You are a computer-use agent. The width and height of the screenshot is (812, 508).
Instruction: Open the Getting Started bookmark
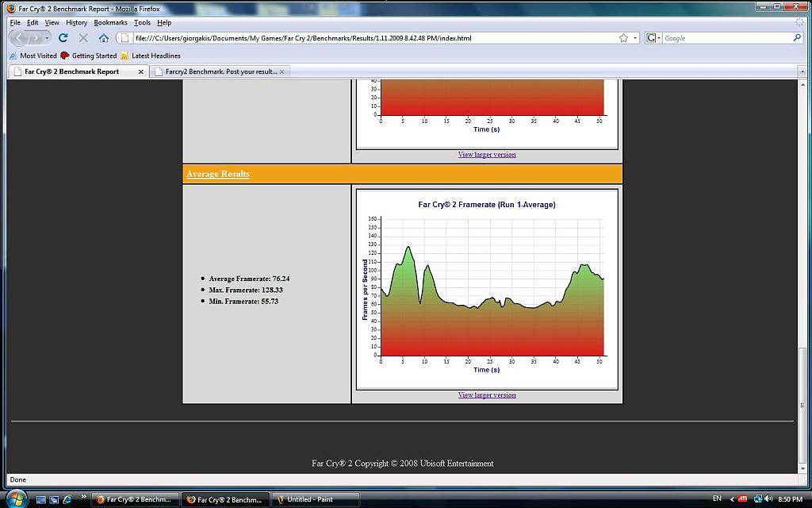pos(89,56)
